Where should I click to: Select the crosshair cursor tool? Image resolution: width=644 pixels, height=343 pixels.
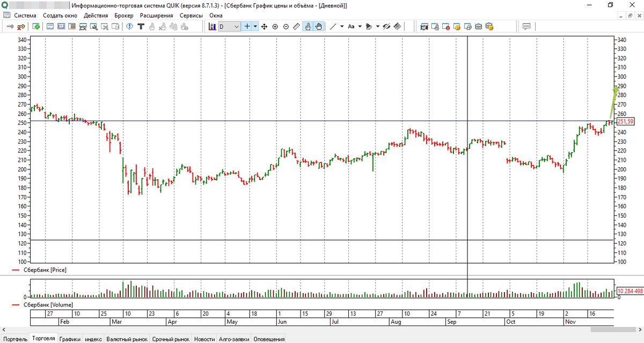[247, 26]
